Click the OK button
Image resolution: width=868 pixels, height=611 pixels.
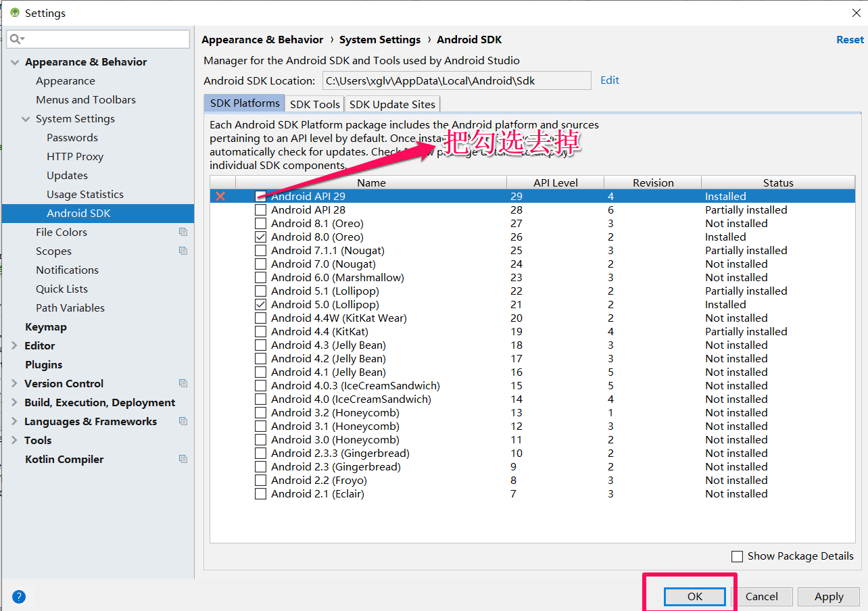point(695,597)
